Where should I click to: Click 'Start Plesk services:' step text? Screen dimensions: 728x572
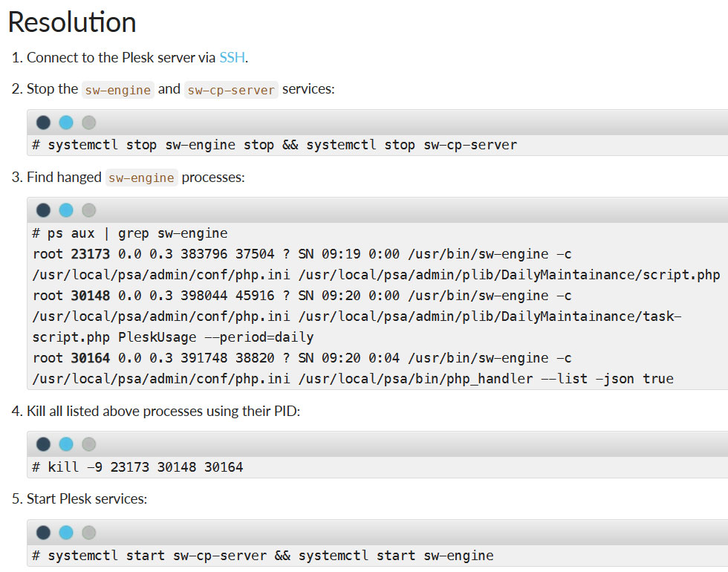(87, 499)
